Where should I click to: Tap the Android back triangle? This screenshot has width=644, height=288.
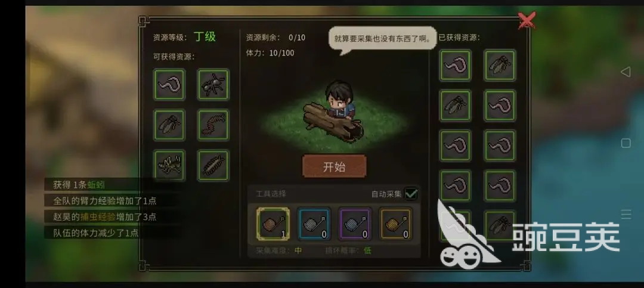point(626,72)
